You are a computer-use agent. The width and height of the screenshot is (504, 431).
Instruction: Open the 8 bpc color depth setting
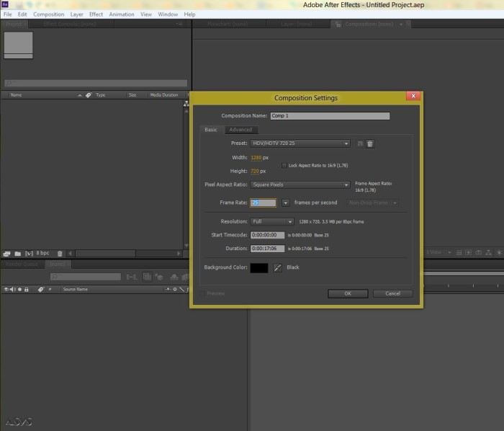42,253
